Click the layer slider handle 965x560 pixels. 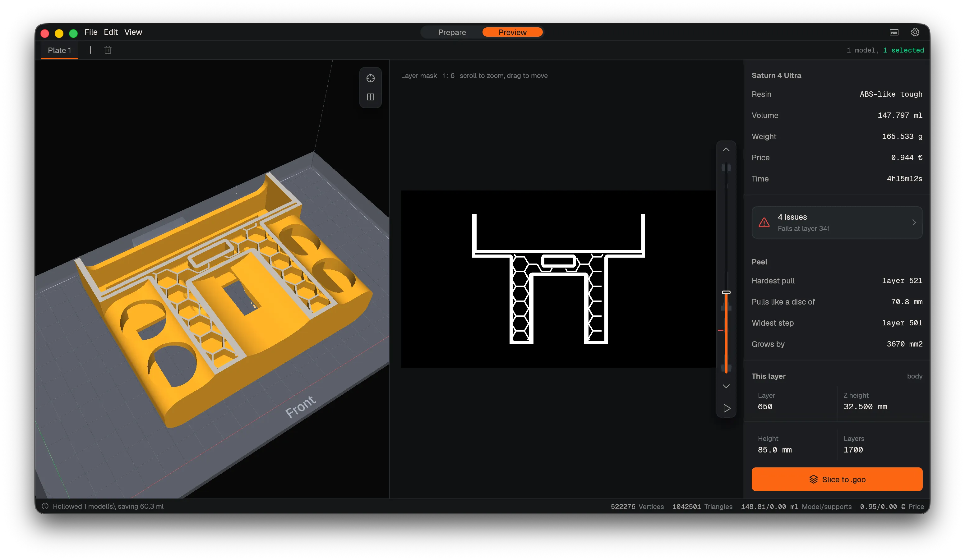[x=726, y=292]
